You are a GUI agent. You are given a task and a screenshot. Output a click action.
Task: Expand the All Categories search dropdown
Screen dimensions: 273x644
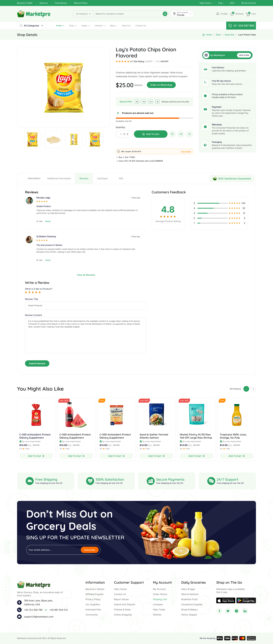point(83,14)
